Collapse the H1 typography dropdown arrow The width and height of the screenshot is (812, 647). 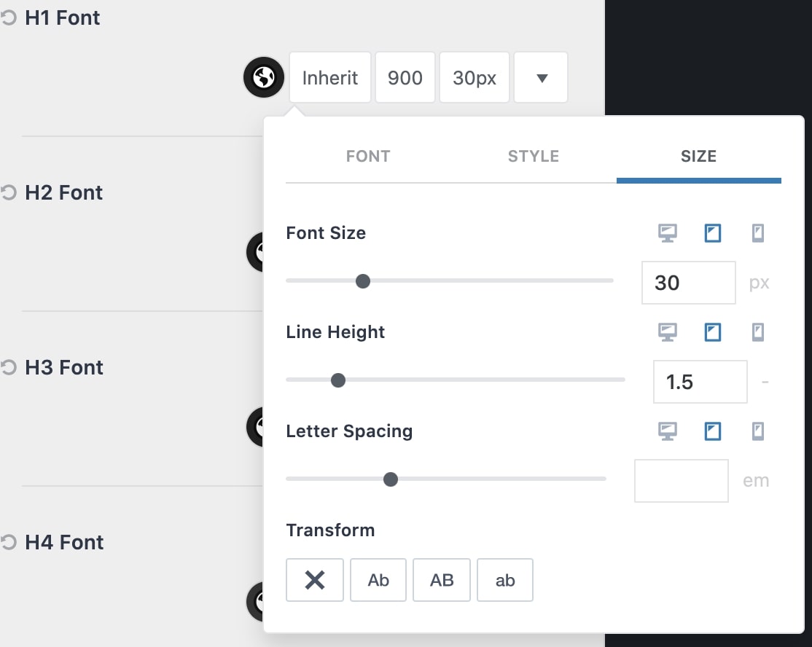point(541,78)
